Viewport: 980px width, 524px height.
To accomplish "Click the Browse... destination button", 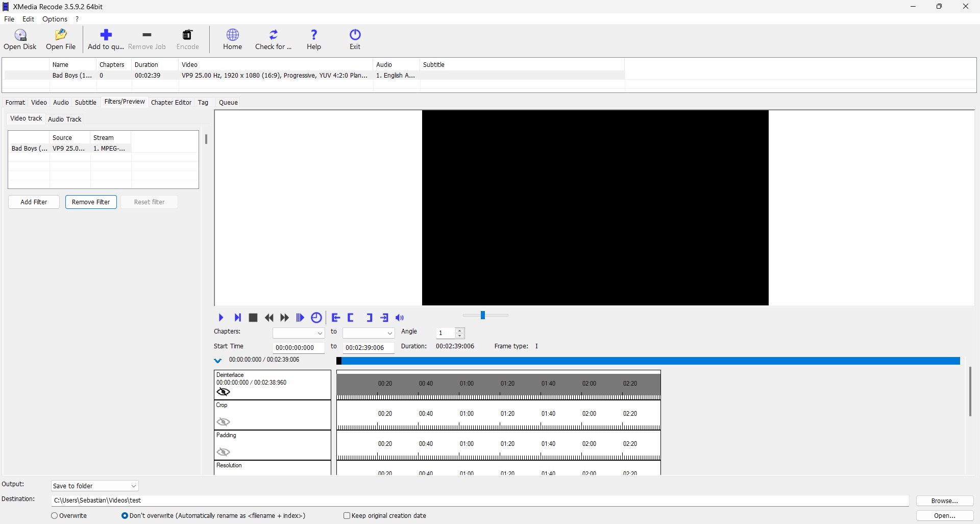I will point(944,501).
